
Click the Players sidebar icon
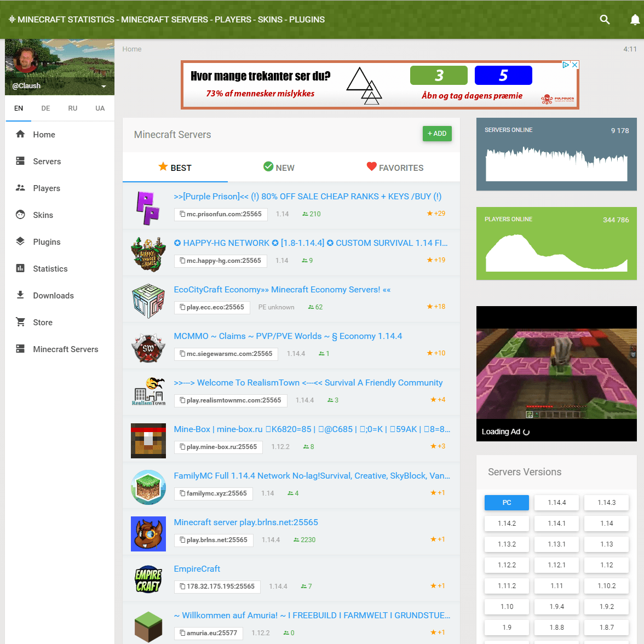click(x=20, y=188)
